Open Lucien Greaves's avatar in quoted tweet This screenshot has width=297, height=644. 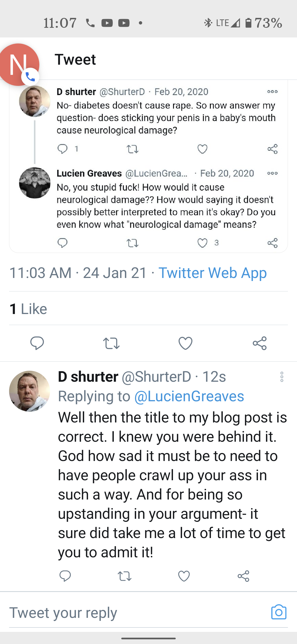pyautogui.click(x=35, y=183)
